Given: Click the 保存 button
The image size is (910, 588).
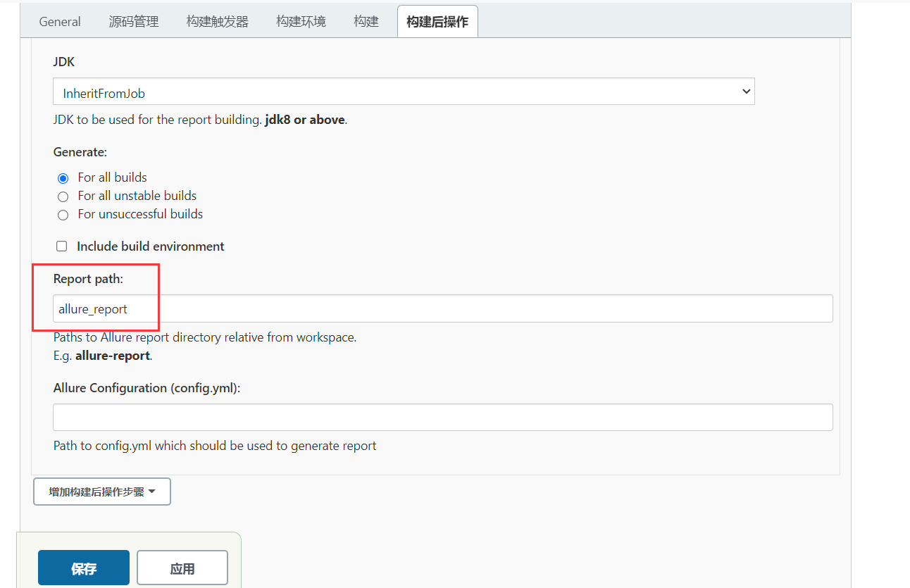Looking at the screenshot, I should click(84, 568).
